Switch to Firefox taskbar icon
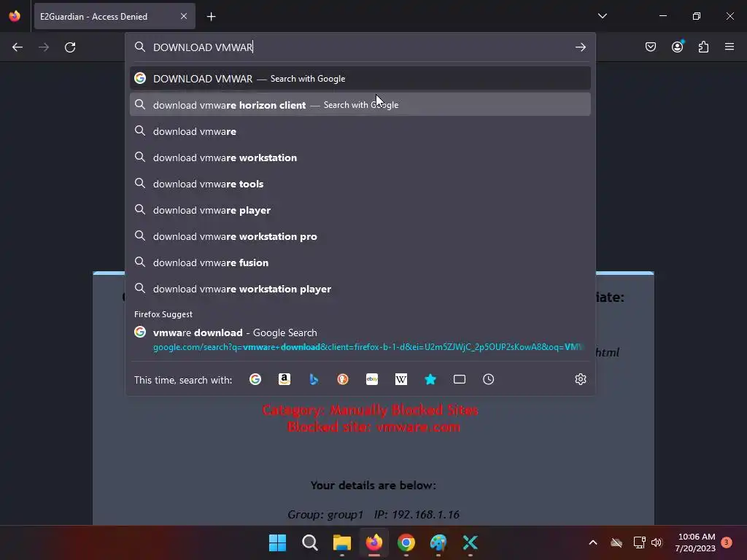The width and height of the screenshot is (747, 560). point(374,542)
